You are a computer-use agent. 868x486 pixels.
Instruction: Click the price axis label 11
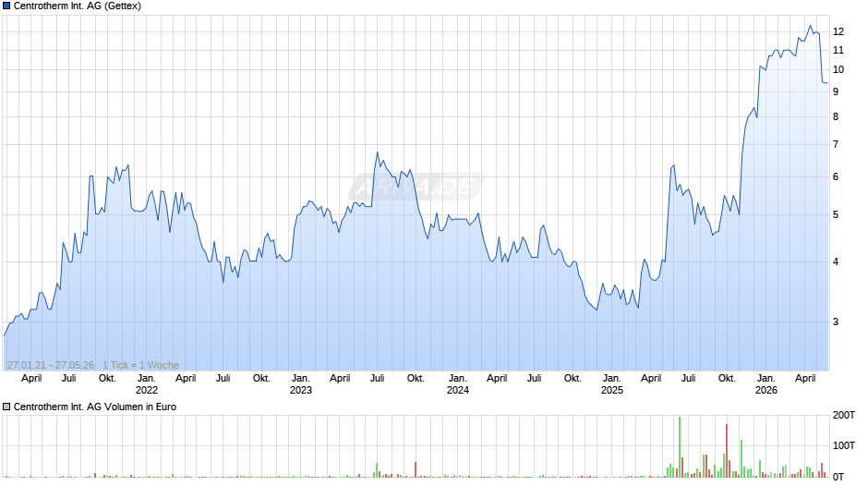click(838, 51)
